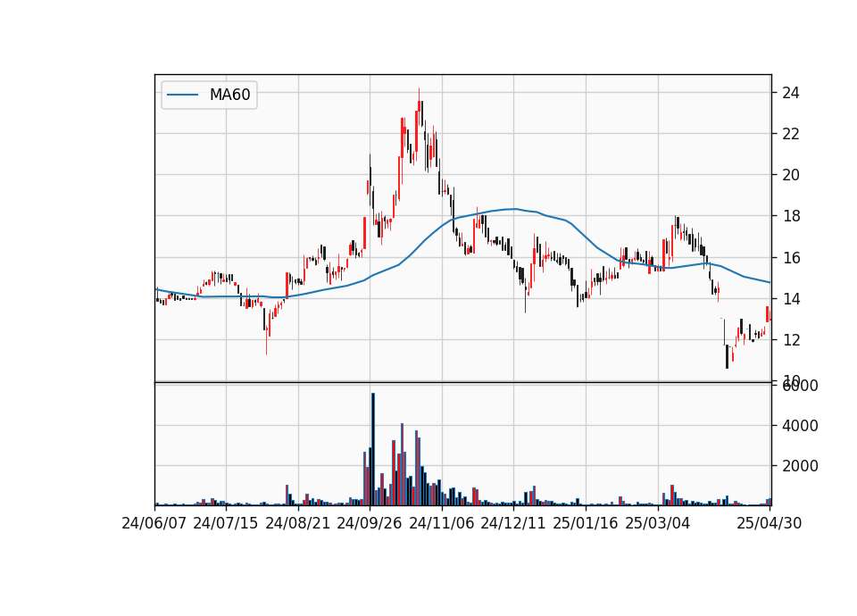857x616 pixels.
Task: Click the volume axis value 2000
Action: (800, 466)
